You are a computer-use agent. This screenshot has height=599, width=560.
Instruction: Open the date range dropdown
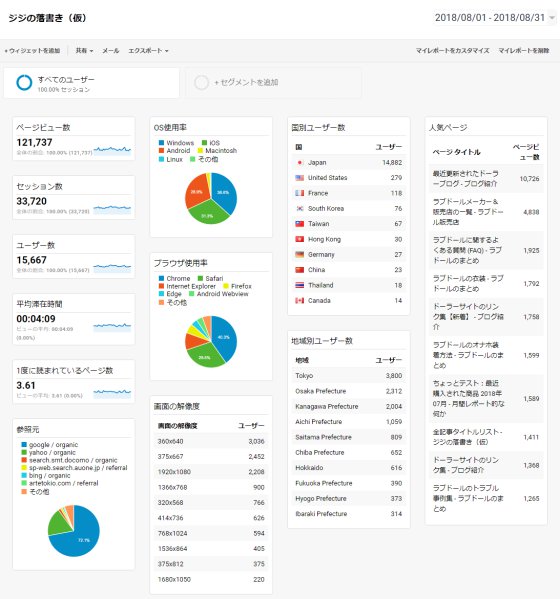[495, 18]
